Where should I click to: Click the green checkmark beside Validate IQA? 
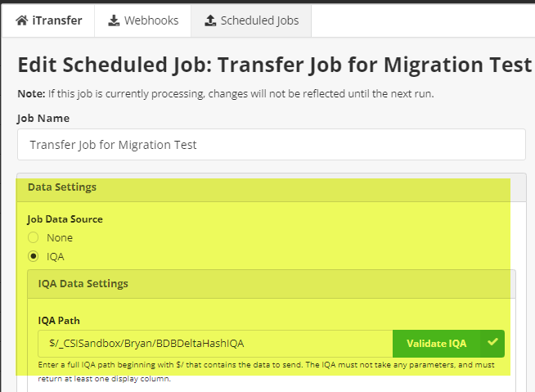492,343
